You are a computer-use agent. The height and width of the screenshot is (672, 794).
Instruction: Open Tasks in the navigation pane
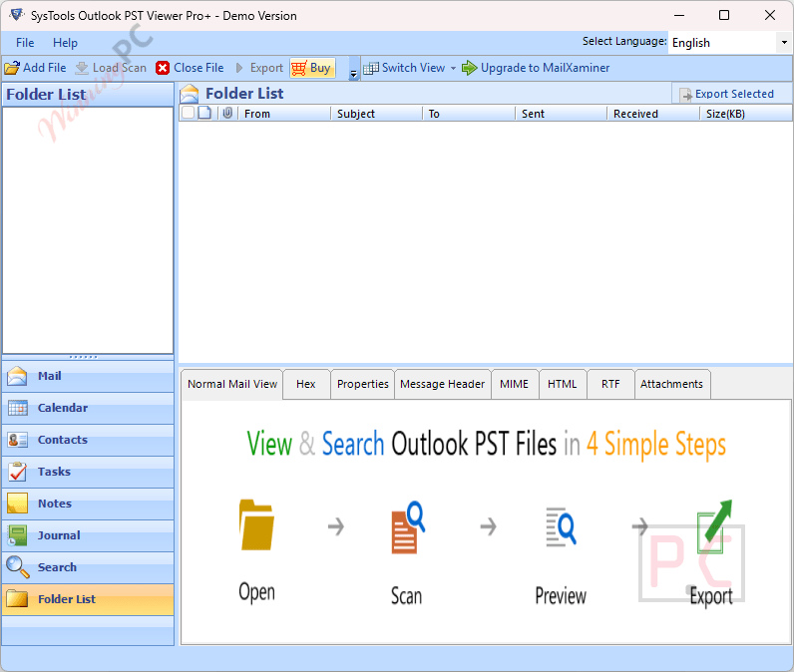pyautogui.click(x=88, y=472)
